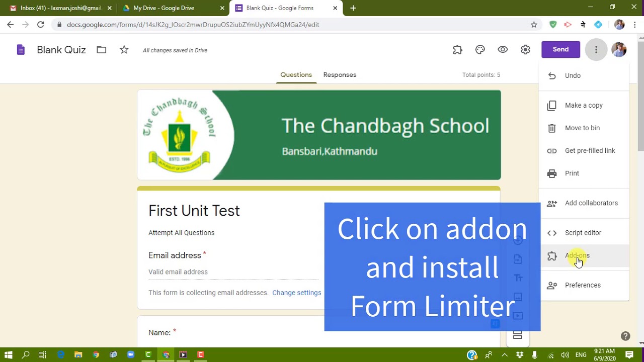Click the All changes saved in Drive text
The width and height of the screenshot is (644, 362).
click(x=175, y=50)
